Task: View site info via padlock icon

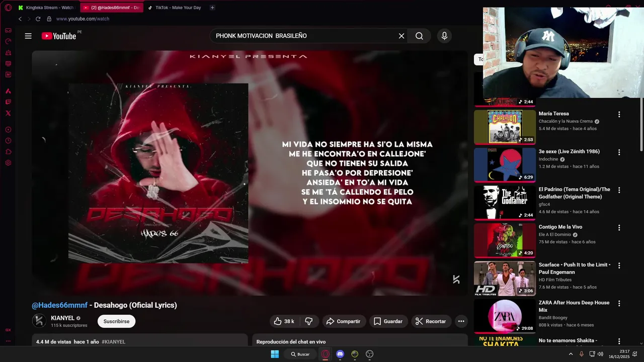Action: 49,19
